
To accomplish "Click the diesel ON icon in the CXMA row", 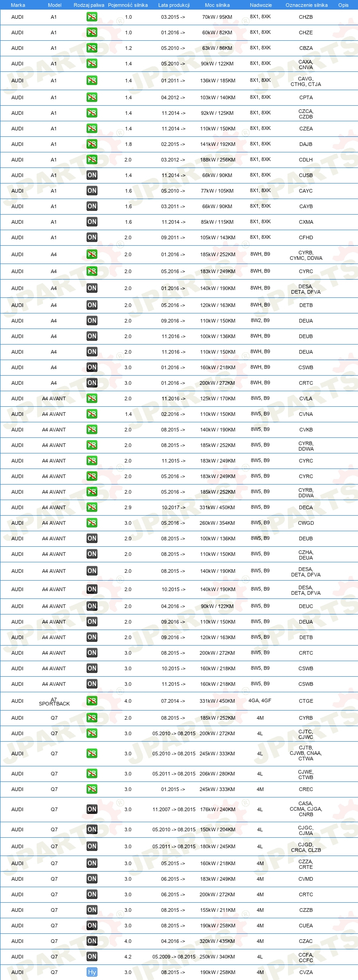I will tap(92, 222).
